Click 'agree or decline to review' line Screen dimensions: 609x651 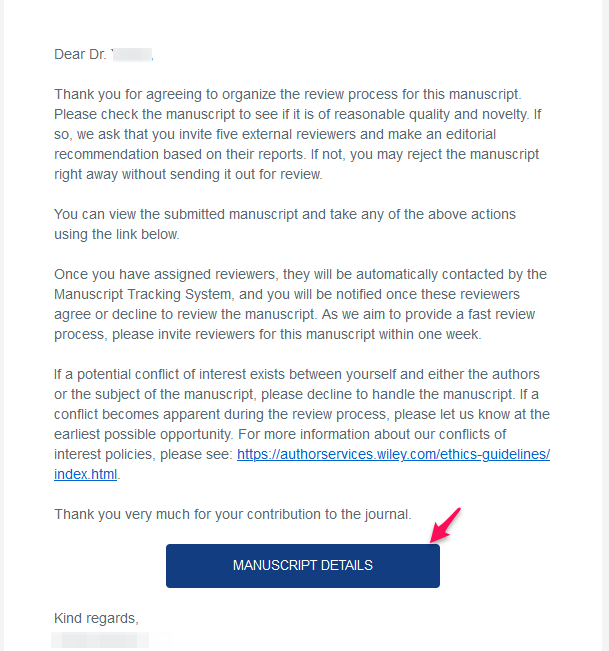coord(294,314)
